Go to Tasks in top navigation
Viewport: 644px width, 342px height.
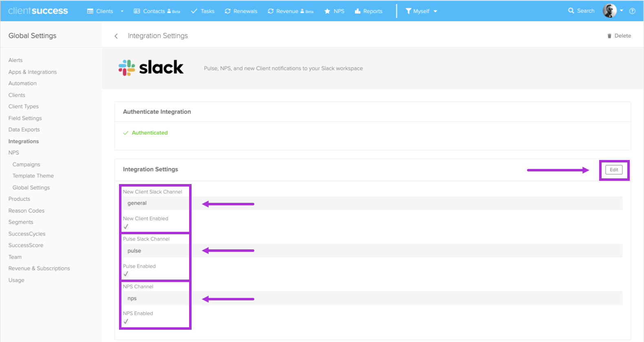(203, 11)
